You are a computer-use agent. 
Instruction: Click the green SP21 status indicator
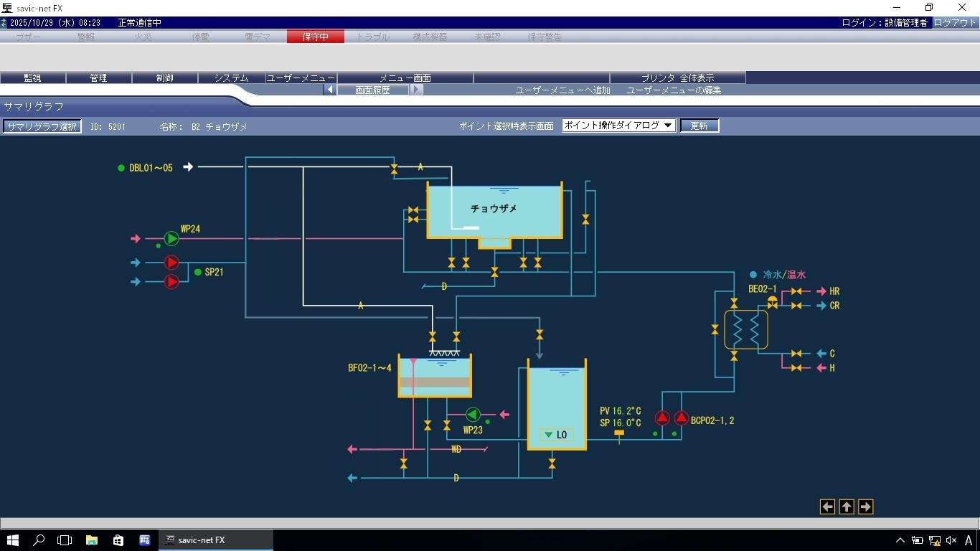[198, 273]
